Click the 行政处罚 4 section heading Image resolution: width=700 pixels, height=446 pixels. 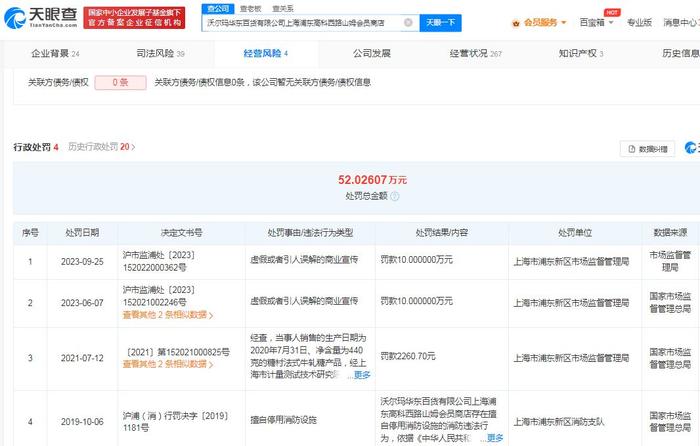[x=36, y=147]
